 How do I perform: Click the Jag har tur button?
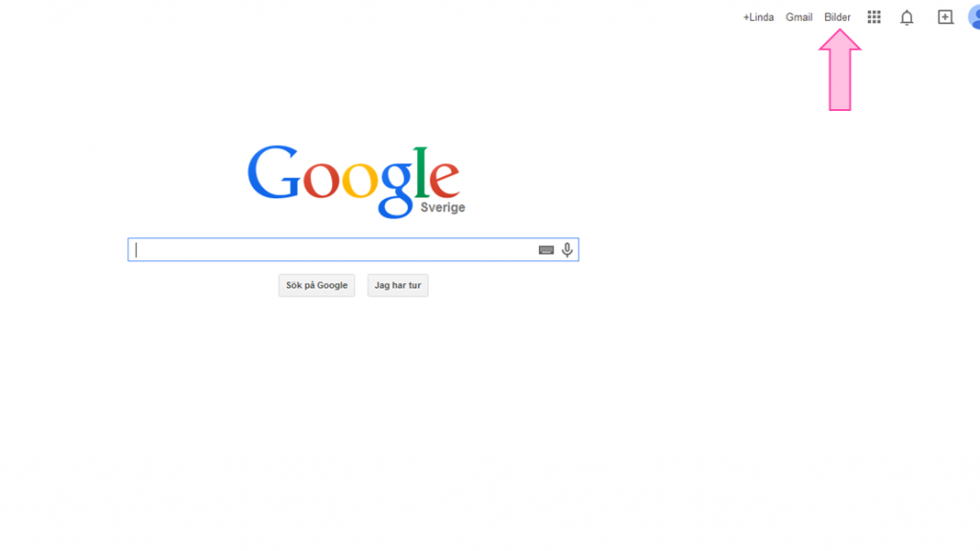pos(397,285)
